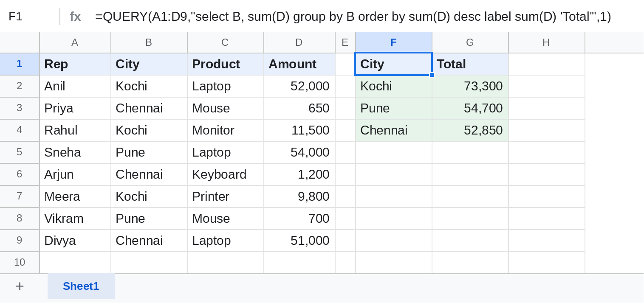The height and width of the screenshot is (303, 644).
Task: Click the formula bar QUERY formula
Action: 353,17
